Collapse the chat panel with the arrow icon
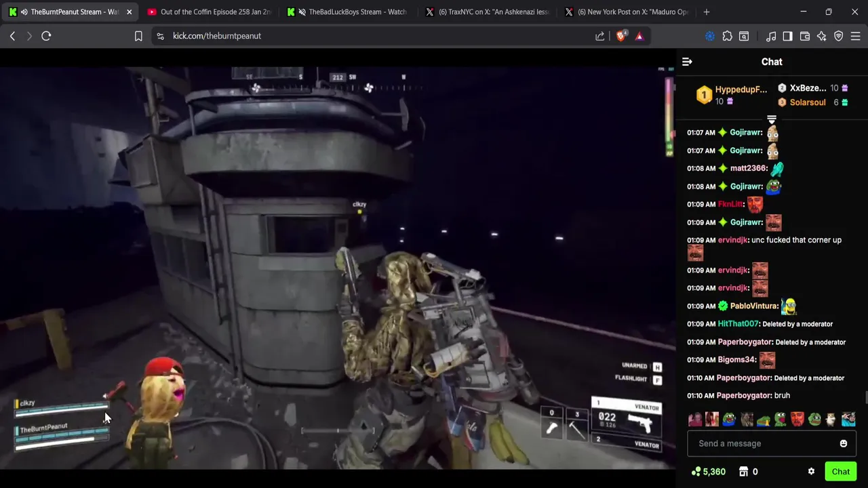 click(x=687, y=62)
